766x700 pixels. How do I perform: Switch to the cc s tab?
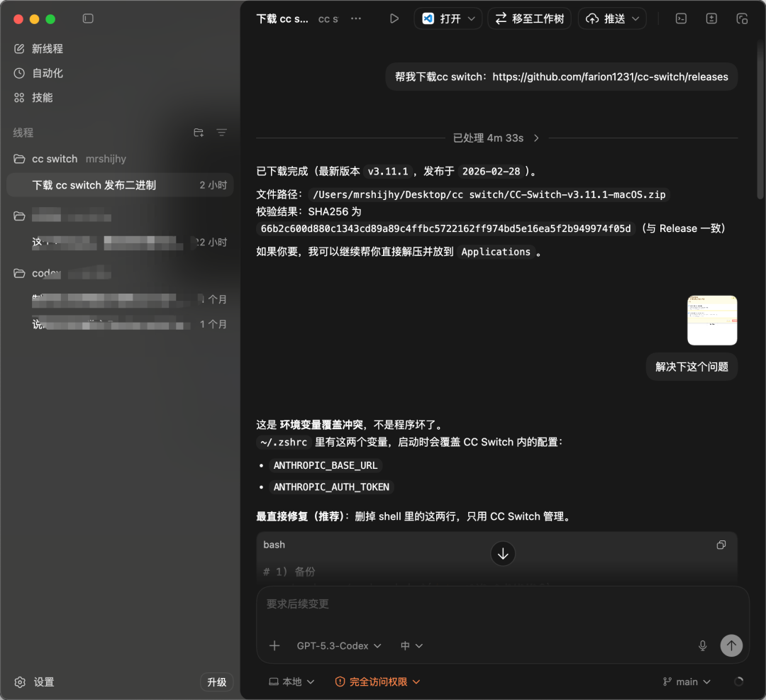pyautogui.click(x=328, y=18)
